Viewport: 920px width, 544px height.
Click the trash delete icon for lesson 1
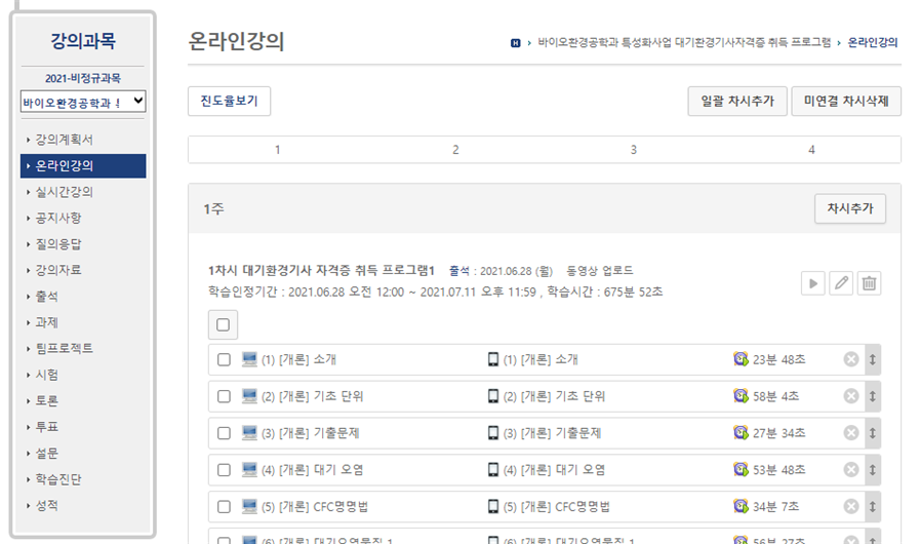[x=870, y=283]
